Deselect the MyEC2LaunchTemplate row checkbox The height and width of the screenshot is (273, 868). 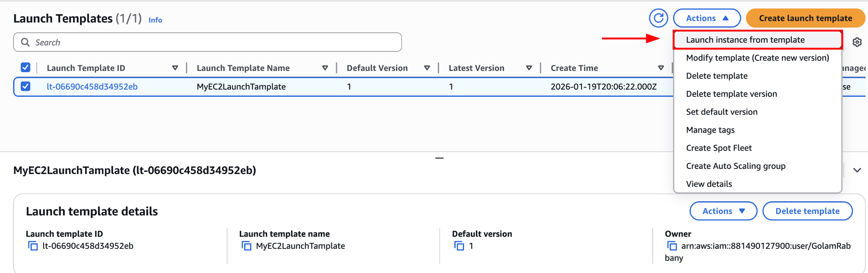[26, 86]
